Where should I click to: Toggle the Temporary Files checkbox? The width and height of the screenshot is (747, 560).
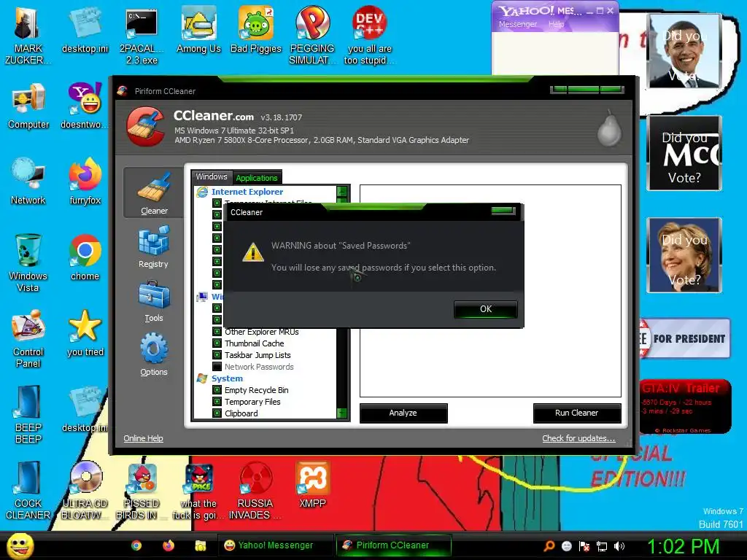point(217,402)
